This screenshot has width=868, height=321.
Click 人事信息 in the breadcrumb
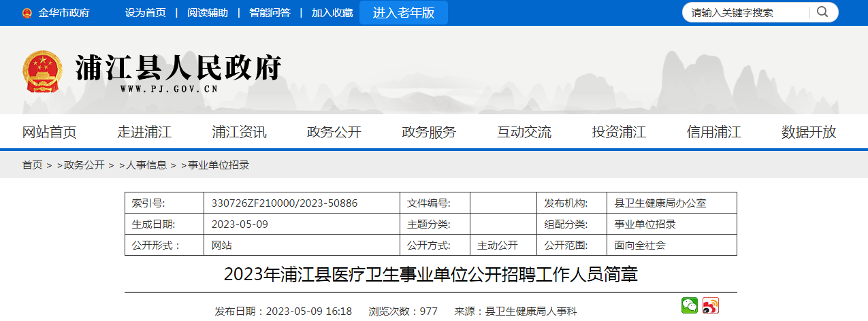(146, 165)
